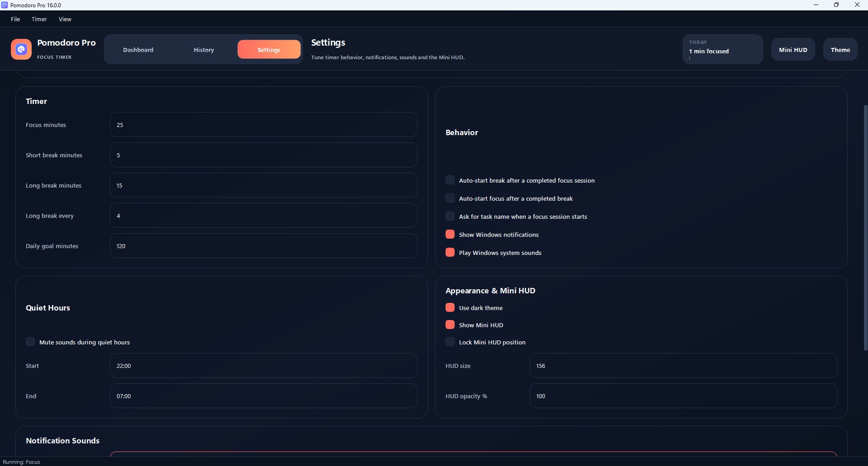Click the Daily goal minutes field

coord(263,246)
